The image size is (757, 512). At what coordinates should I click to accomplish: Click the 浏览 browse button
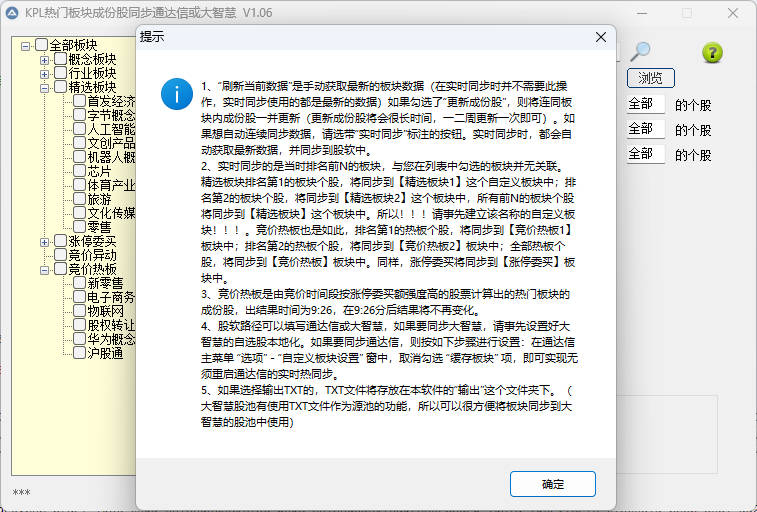650,78
